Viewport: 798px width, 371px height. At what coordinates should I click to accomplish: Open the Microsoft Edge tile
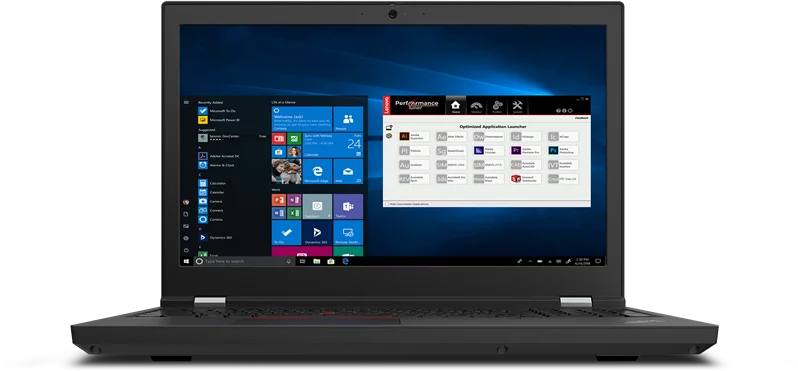point(317,171)
